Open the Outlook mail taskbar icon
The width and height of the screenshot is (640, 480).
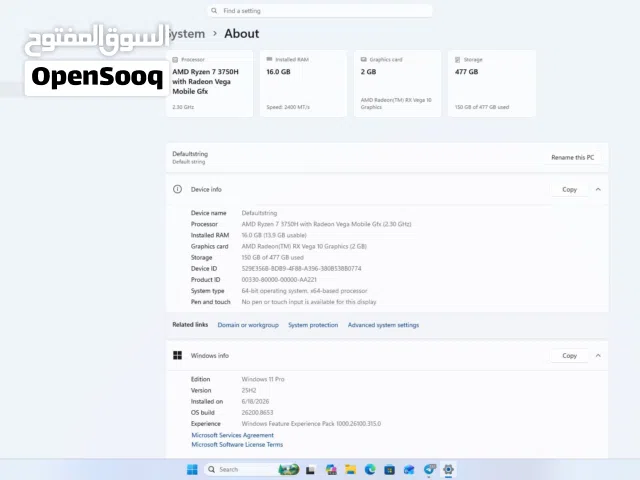pos(409,470)
